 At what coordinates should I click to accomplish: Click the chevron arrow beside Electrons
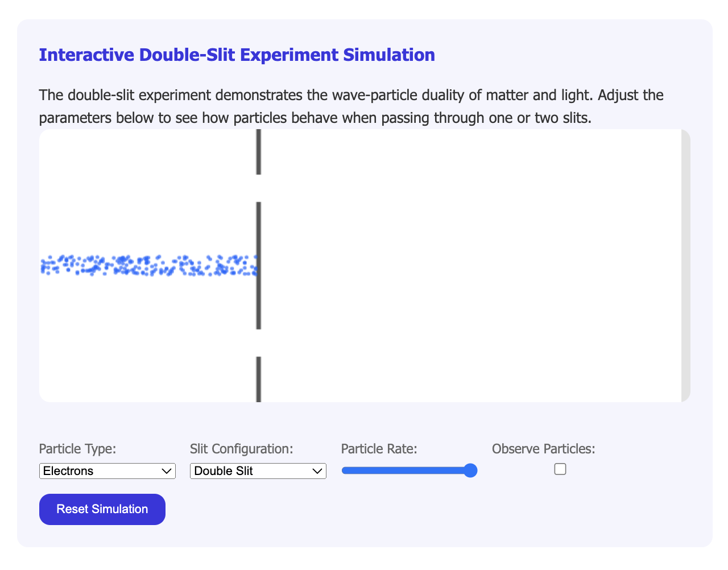(x=167, y=471)
